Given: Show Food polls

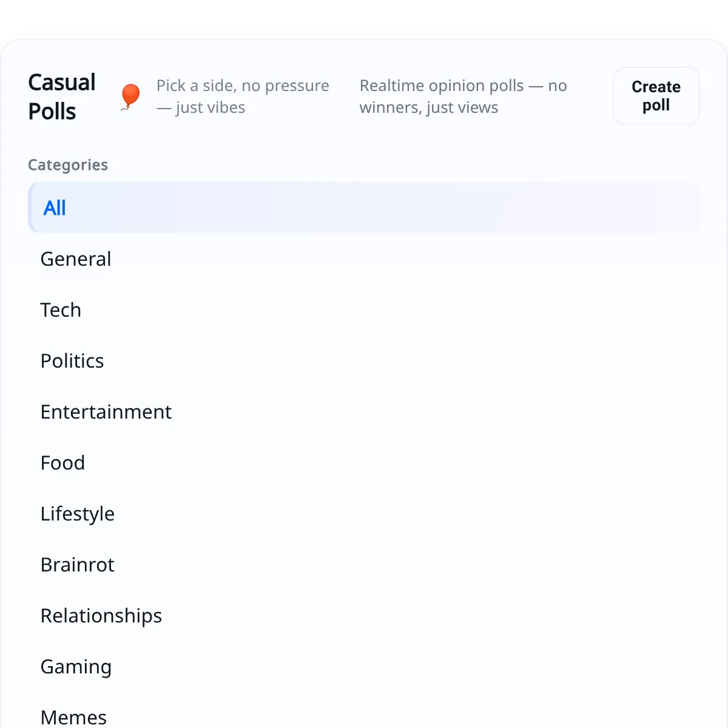Looking at the screenshot, I should pyautogui.click(x=62, y=463).
